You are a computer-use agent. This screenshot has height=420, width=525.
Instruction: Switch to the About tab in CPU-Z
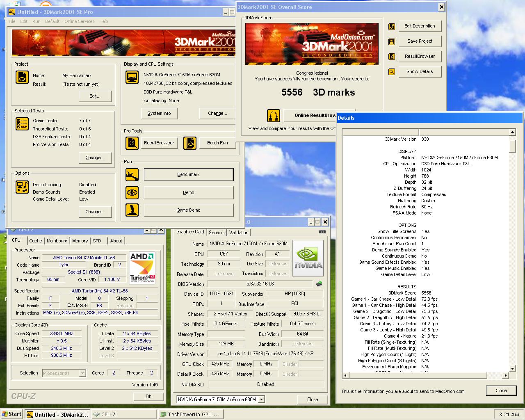pyautogui.click(x=116, y=241)
